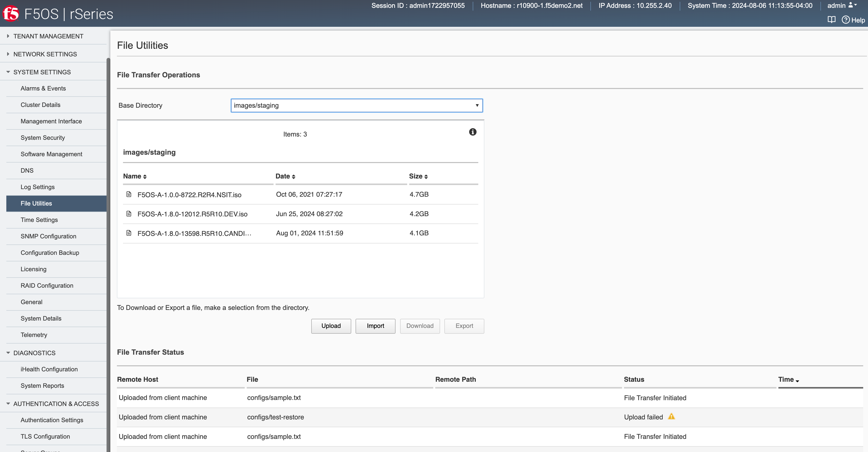Click file icon for F5OS-A-1.8.0-13598 CANDI file

[x=129, y=233]
